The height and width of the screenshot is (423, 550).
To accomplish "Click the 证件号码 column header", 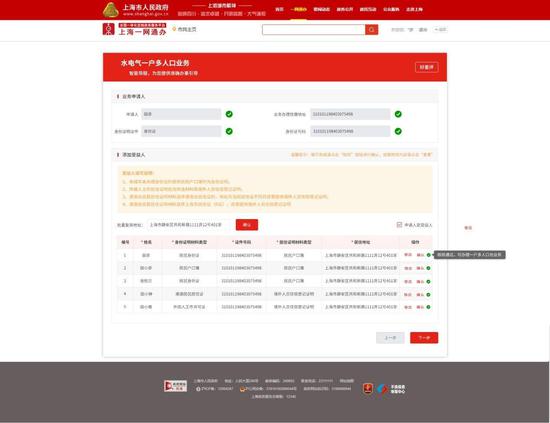I will (x=241, y=242).
